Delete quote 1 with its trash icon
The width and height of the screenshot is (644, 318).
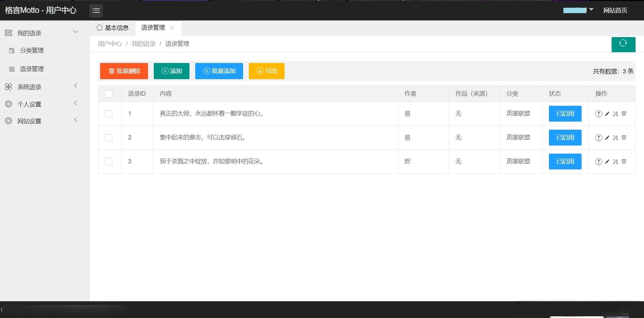coord(624,114)
